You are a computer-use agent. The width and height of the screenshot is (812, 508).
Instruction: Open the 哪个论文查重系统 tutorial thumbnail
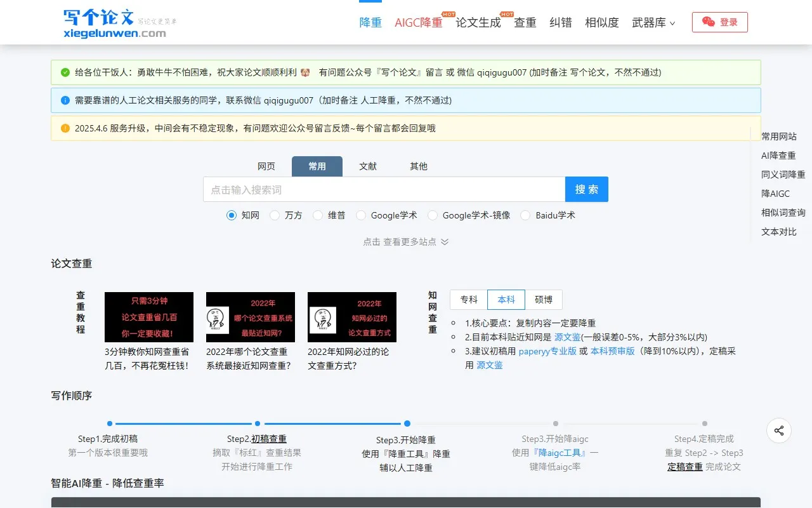tap(251, 317)
